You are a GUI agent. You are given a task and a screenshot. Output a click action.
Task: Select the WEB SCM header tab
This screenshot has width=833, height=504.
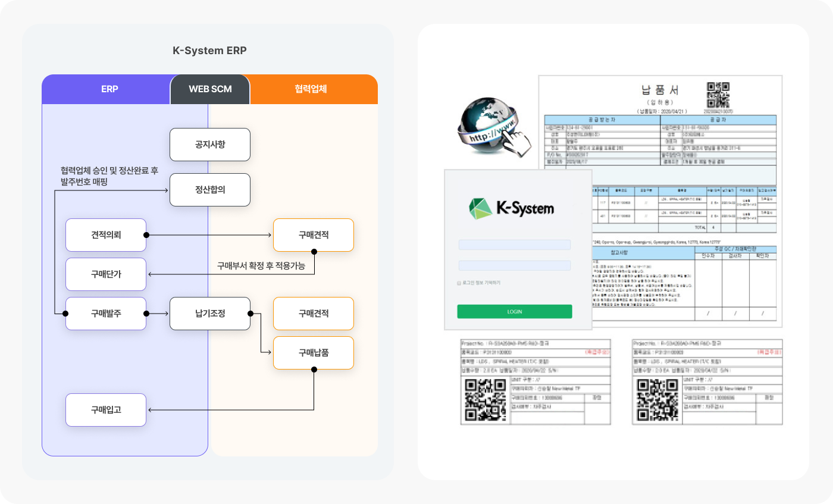[x=210, y=89]
